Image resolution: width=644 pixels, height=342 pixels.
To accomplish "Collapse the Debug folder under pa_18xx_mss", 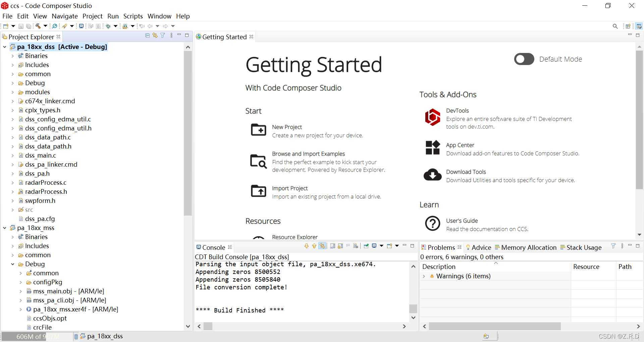I will [x=13, y=264].
